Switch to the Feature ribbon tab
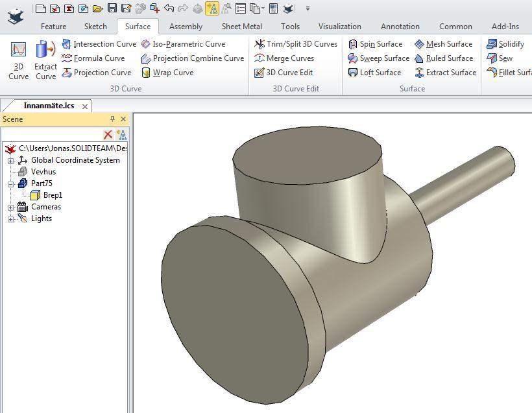Image resolution: width=532 pixels, height=413 pixels. point(53,27)
